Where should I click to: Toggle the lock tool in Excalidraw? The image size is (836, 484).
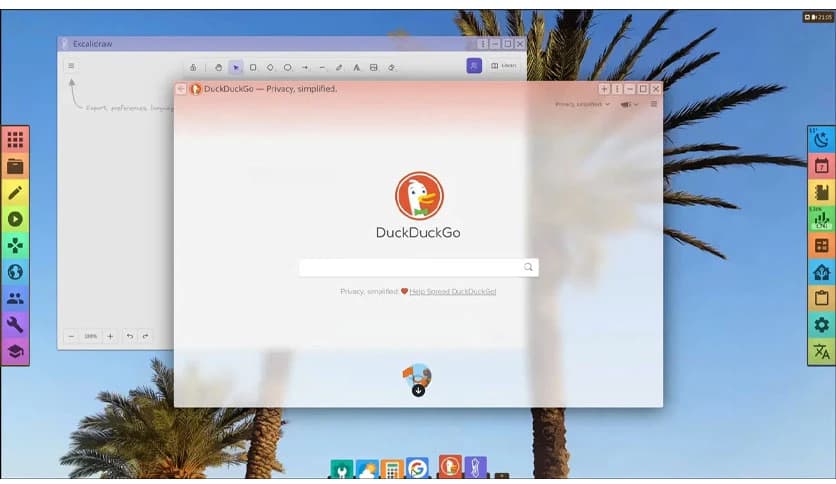tap(193, 68)
